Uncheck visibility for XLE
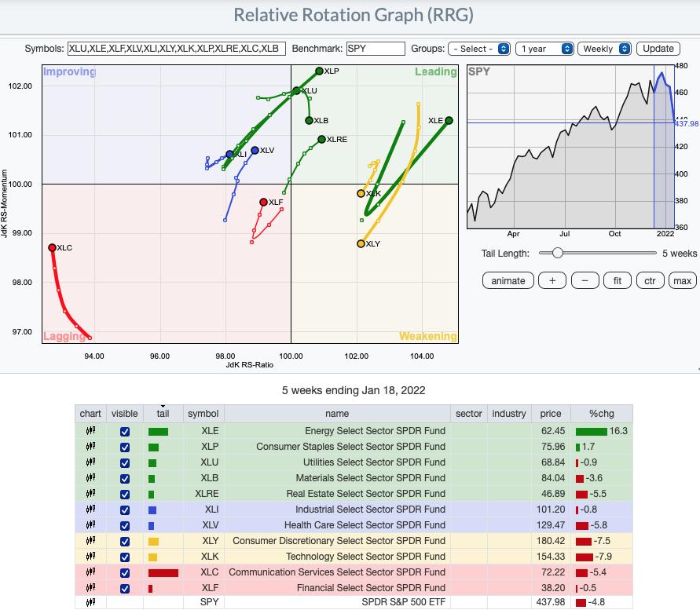This screenshot has width=700, height=610. pyautogui.click(x=124, y=431)
